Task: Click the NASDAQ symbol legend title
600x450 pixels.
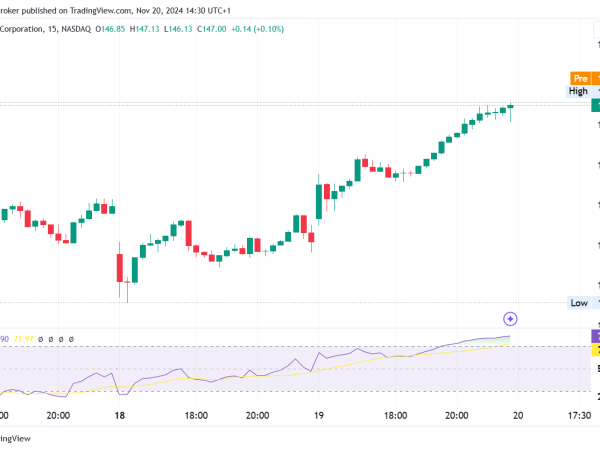Action: pyautogui.click(x=46, y=29)
